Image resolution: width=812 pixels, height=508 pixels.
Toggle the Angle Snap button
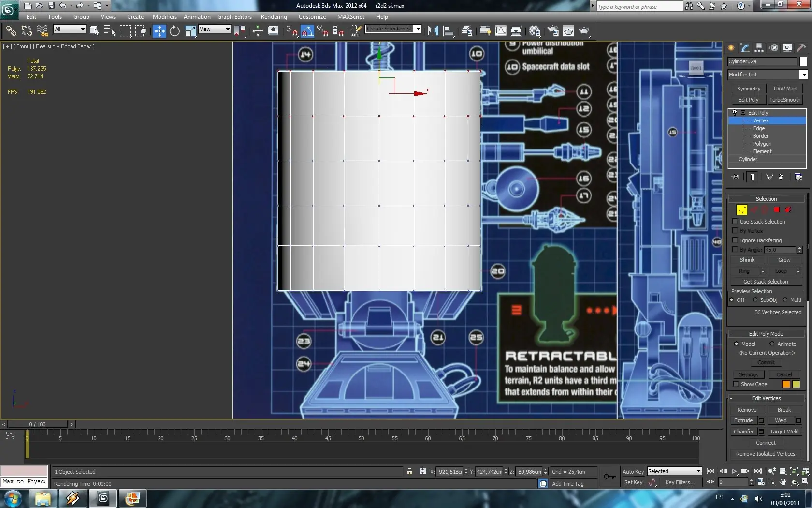307,31
